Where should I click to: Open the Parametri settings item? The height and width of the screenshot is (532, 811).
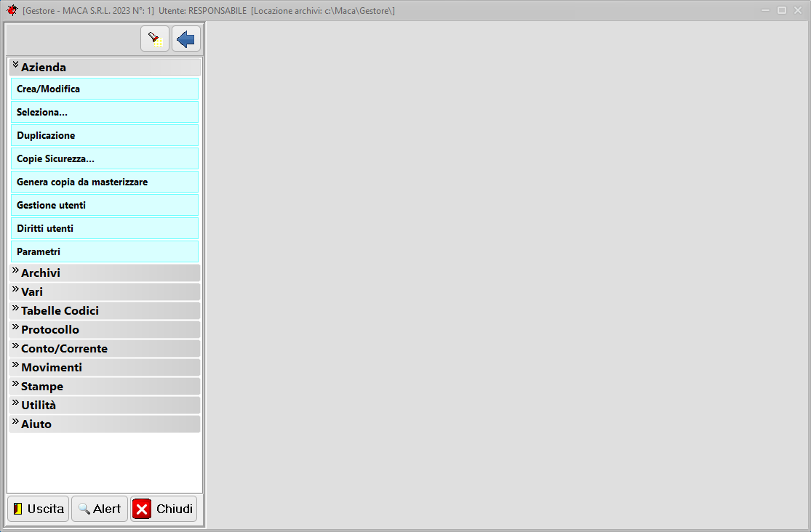[105, 251]
